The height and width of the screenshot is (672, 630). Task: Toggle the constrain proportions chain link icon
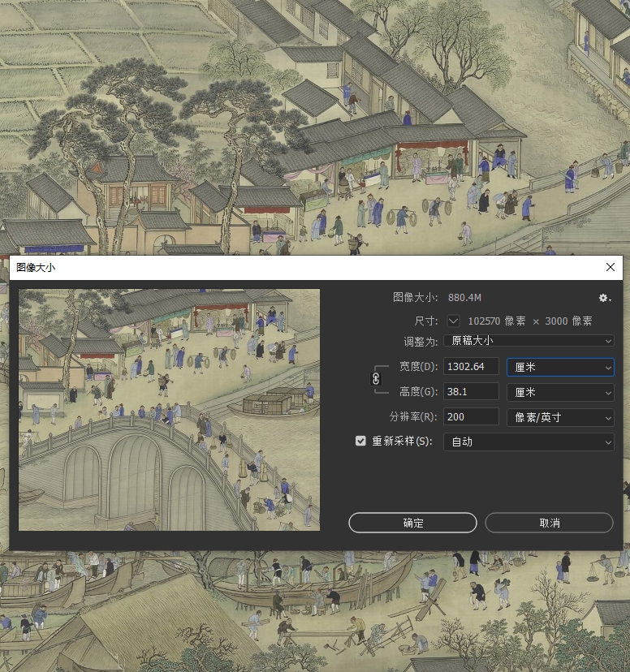click(x=376, y=379)
